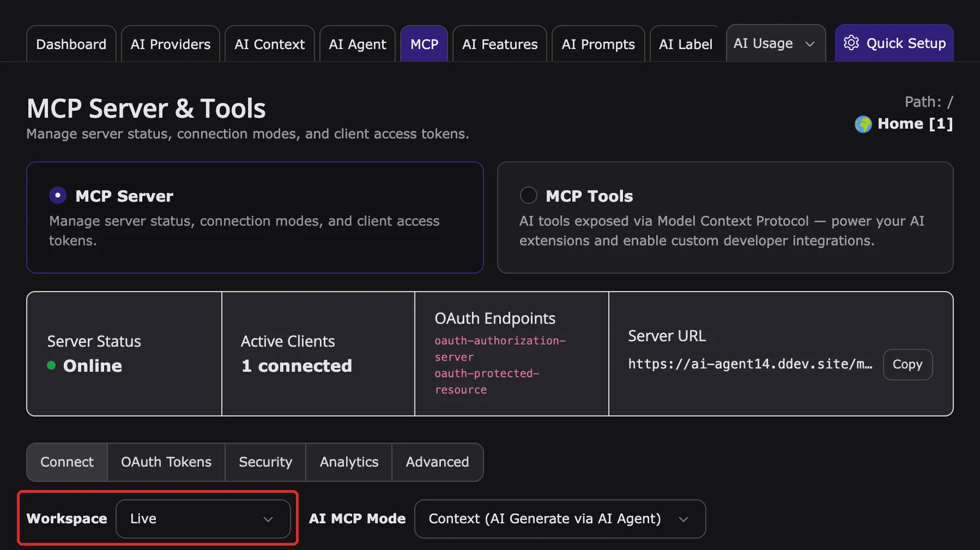
Task: Click the OAuth Endpoints label
Action: [x=495, y=318]
